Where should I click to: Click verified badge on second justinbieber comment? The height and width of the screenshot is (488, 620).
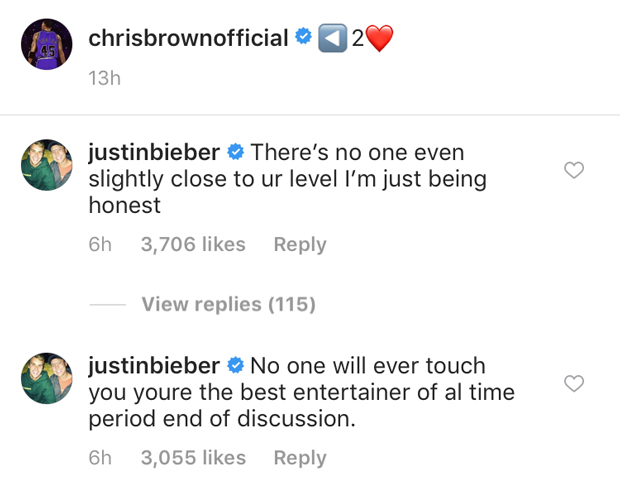click(x=236, y=365)
